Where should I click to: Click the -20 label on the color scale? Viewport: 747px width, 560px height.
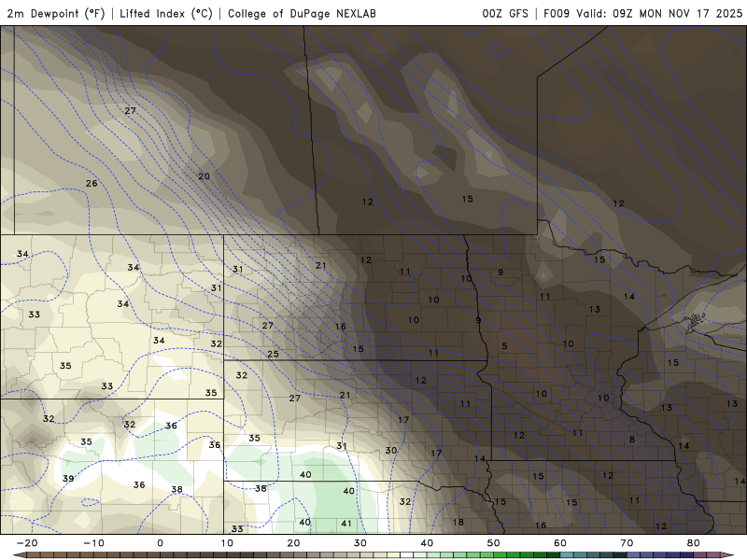pyautogui.click(x=27, y=543)
